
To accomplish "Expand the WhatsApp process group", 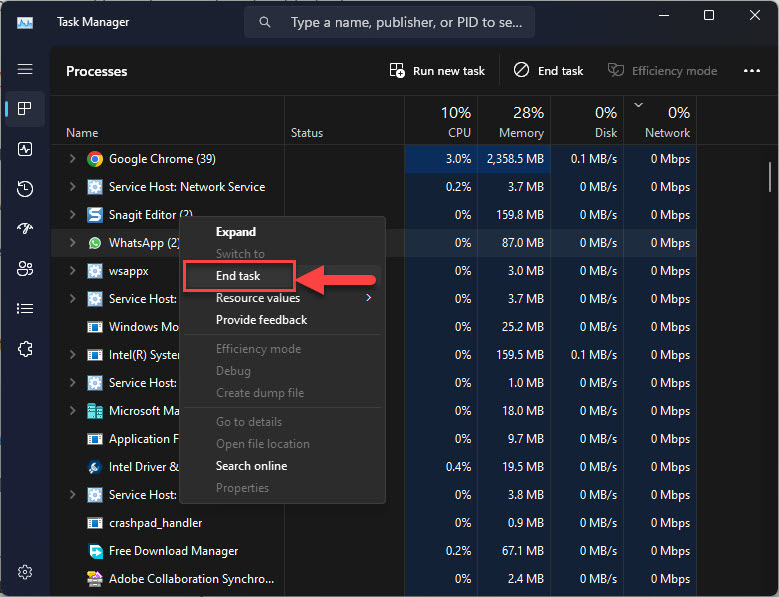I will coord(73,242).
